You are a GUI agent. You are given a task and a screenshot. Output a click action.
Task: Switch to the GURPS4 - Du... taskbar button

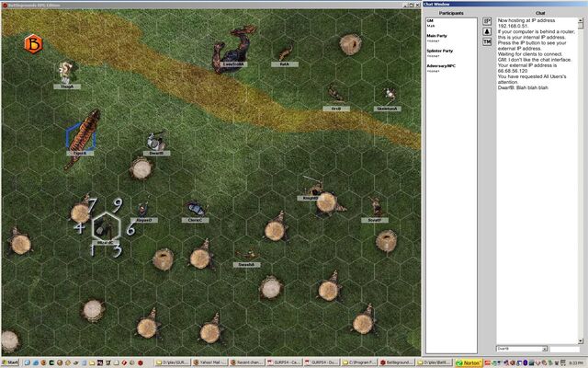tap(321, 362)
